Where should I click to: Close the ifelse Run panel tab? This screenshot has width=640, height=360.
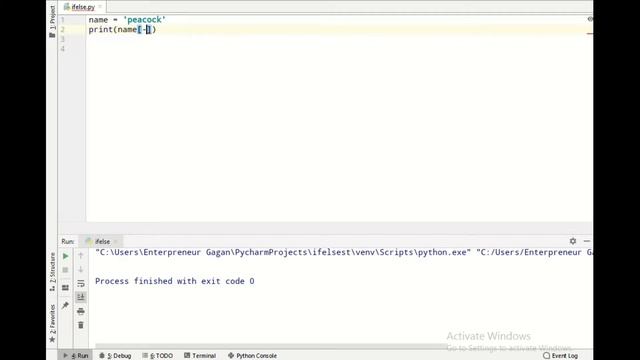(x=116, y=242)
